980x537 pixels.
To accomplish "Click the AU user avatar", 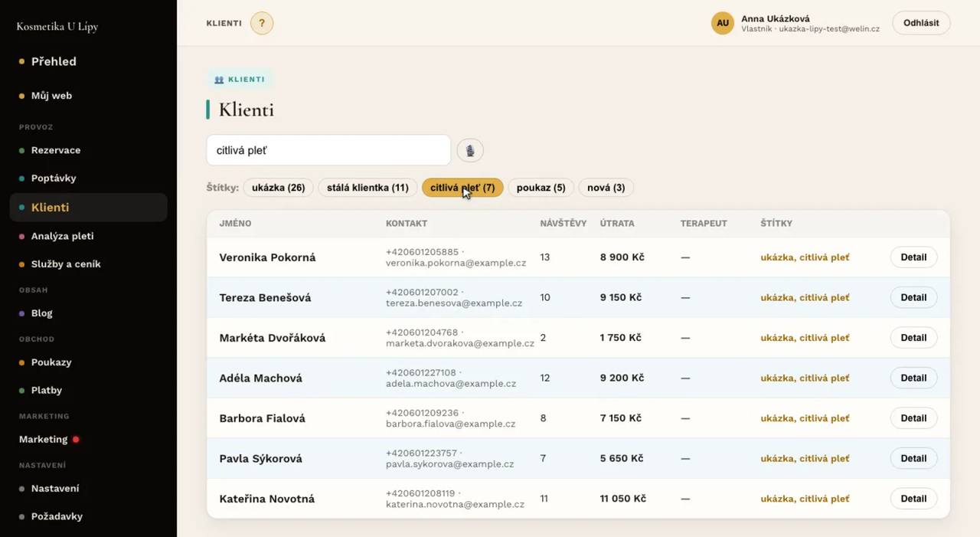I will coord(723,23).
